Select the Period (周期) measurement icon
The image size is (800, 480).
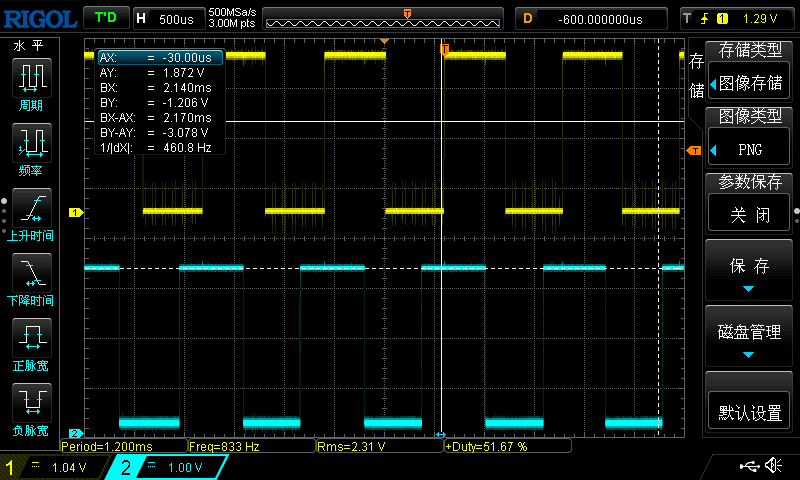(32, 77)
